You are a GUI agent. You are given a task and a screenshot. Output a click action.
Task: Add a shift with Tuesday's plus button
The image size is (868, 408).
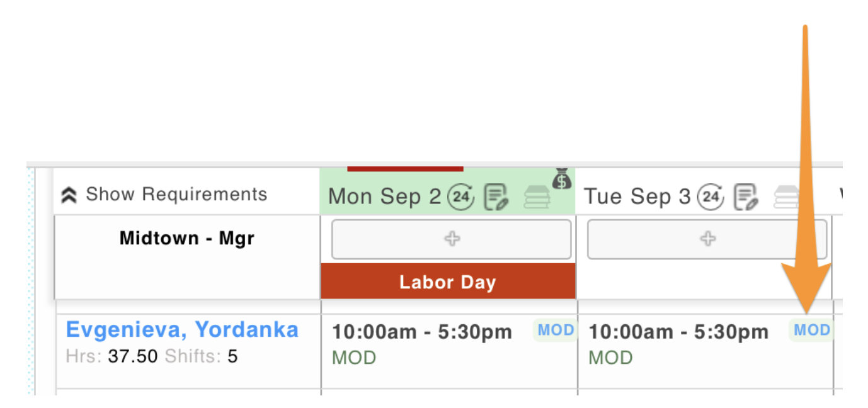click(707, 239)
